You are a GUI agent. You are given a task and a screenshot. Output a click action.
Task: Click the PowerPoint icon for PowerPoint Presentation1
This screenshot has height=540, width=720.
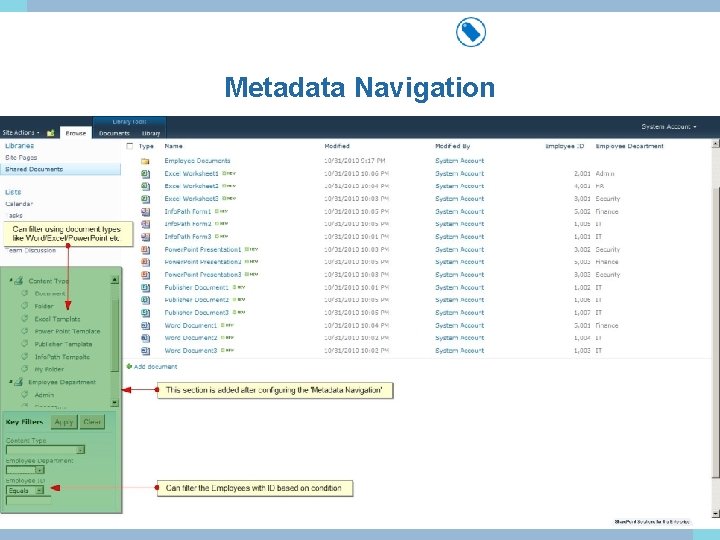click(146, 250)
